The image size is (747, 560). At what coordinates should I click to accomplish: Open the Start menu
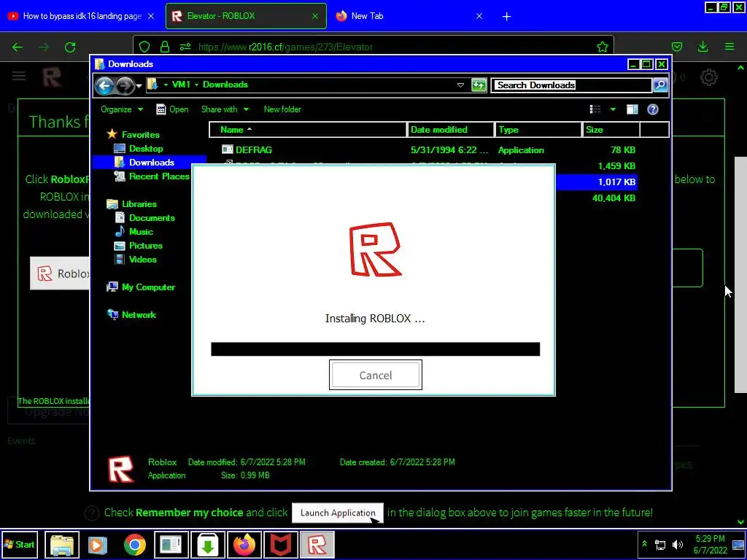[x=19, y=544]
